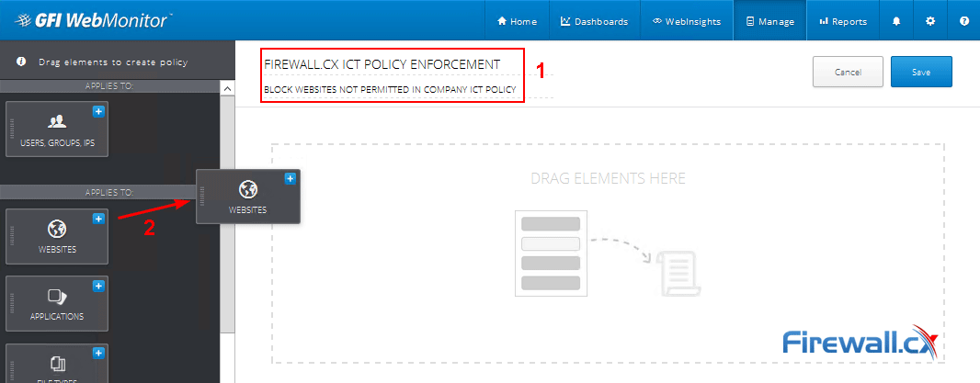Select the Manage tab
This screenshot has height=383, width=980.
(x=770, y=20)
